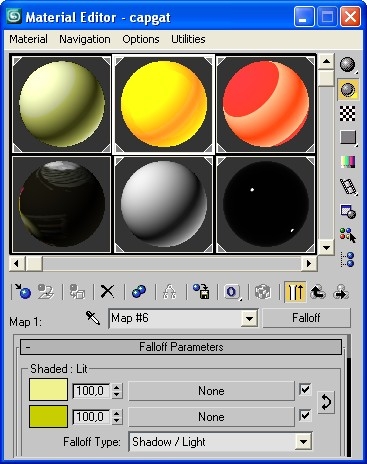367x464 pixels.
Task: Click the Get Material icon
Action: click(23, 292)
